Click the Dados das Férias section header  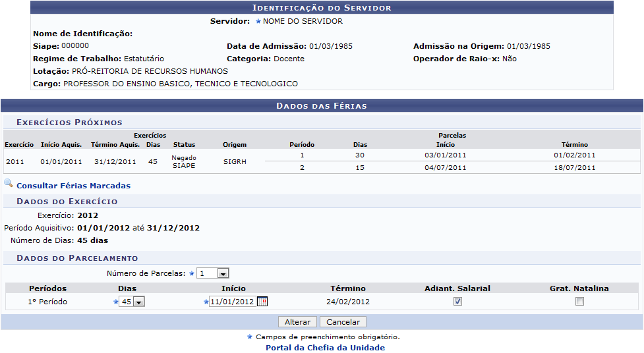click(x=322, y=105)
